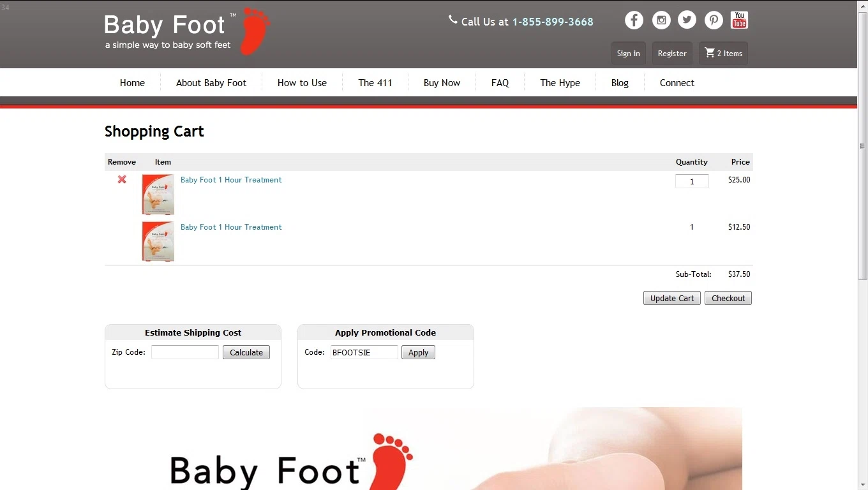Screen dimensions: 868x490
Task: Open the $25.00 Baby Foot 1 Hour Treatment link
Action: (231, 180)
